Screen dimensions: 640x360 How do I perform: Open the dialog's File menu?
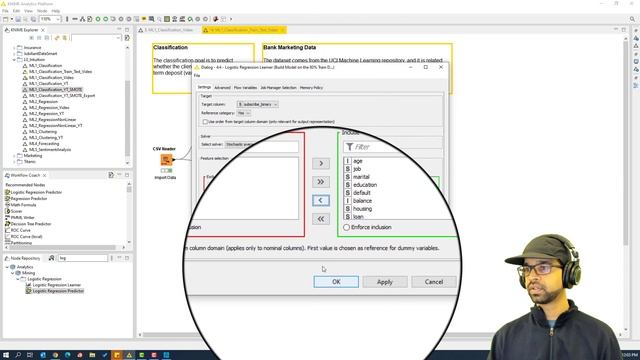point(197,76)
